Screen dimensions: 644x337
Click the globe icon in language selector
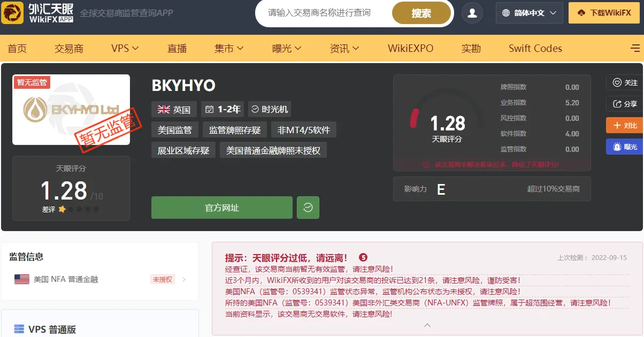click(505, 13)
